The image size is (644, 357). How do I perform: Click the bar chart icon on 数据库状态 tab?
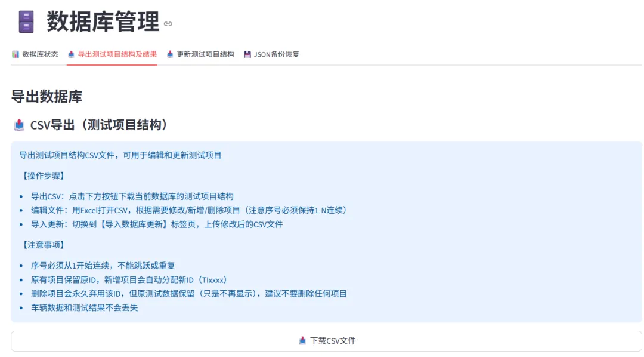point(16,54)
